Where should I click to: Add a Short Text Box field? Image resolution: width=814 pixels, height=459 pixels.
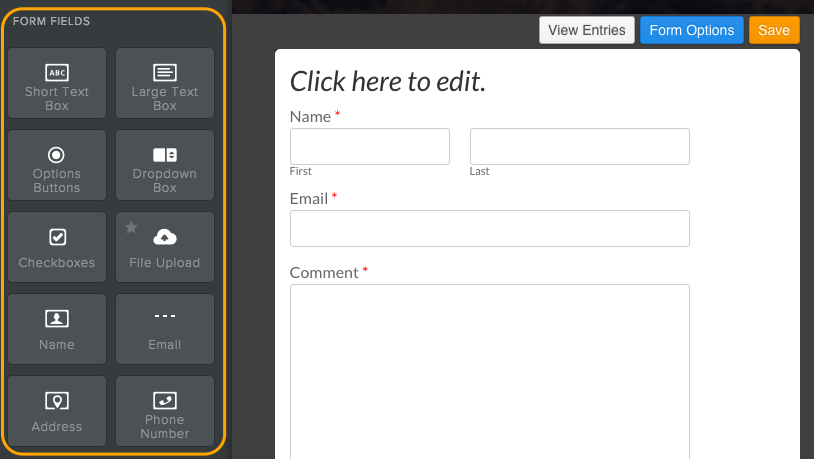57,83
